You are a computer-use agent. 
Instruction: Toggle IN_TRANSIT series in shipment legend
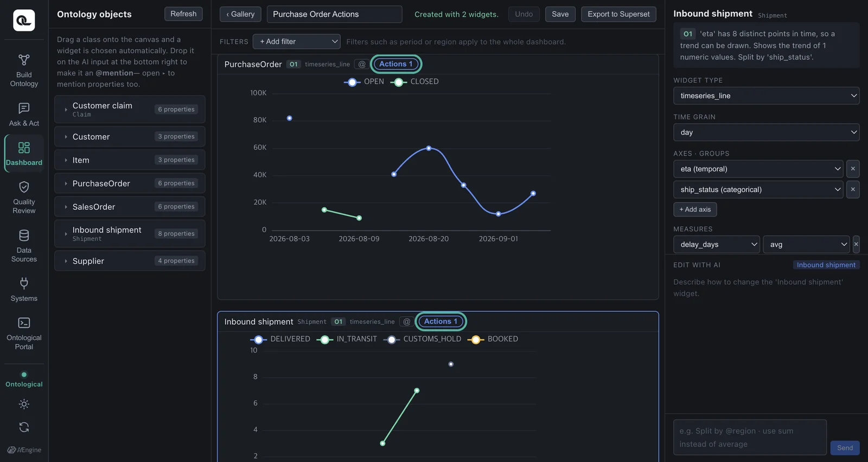point(346,339)
